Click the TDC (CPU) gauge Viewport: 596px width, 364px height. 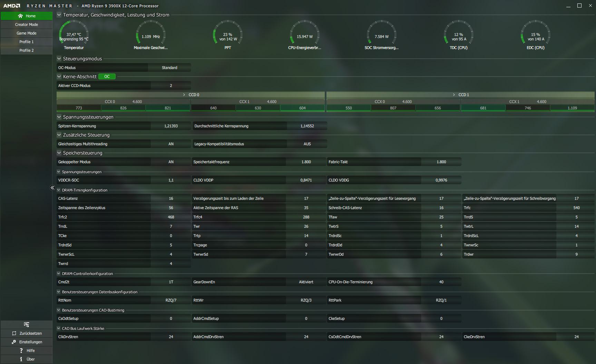459,35
